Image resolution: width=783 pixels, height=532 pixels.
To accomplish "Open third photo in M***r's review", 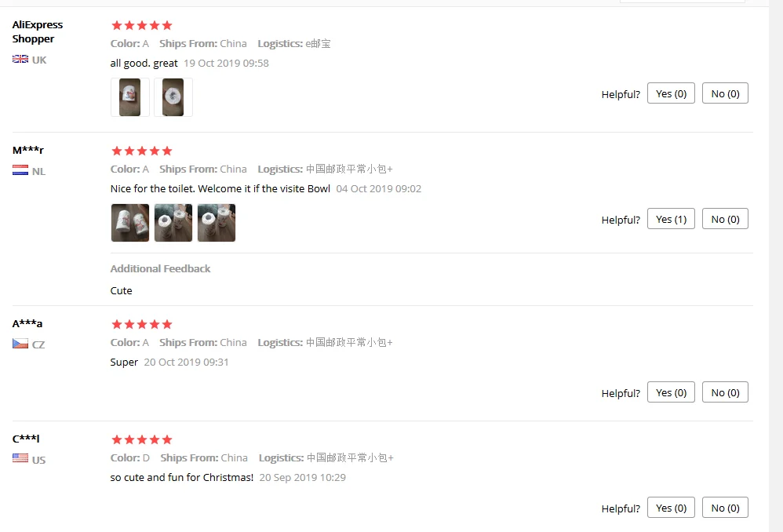I will (217, 223).
